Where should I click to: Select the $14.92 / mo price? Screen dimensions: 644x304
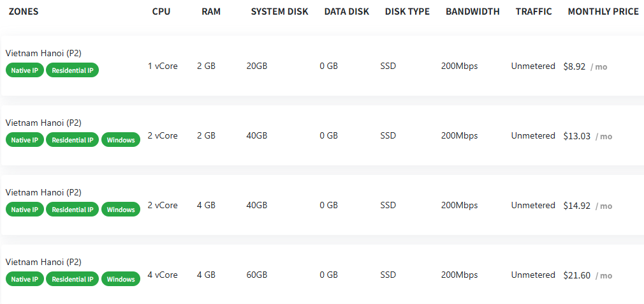pos(587,206)
